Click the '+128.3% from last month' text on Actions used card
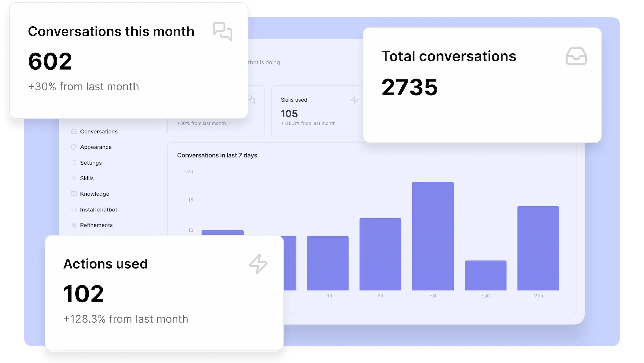The width and height of the screenshot is (644, 363). (x=126, y=319)
